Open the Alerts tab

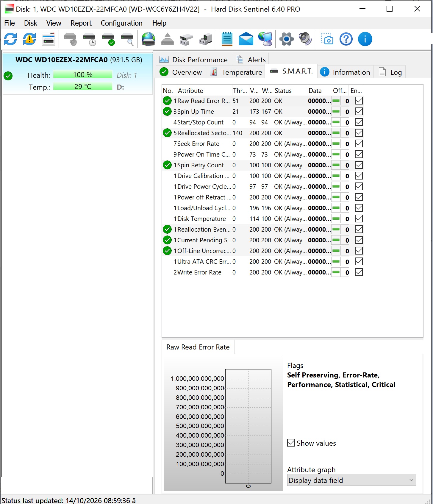pyautogui.click(x=251, y=60)
